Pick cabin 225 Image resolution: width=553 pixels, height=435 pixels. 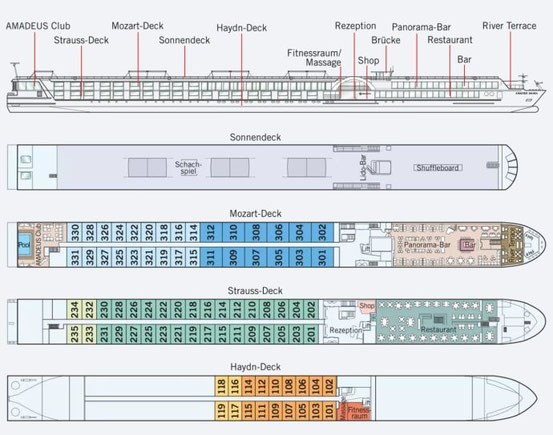[148, 334]
